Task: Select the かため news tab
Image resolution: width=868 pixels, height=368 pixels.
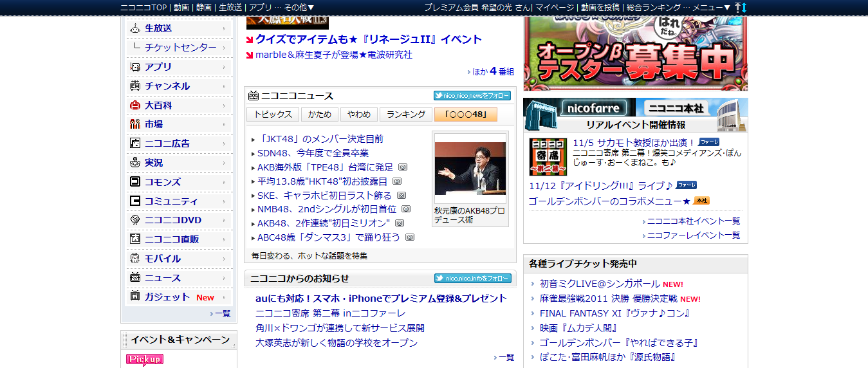Action: pyautogui.click(x=320, y=115)
